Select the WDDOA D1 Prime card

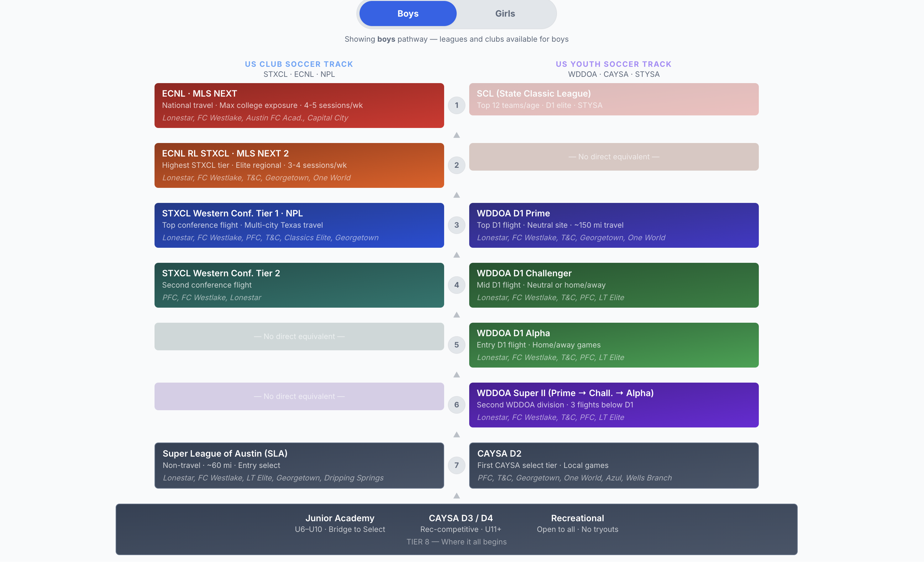pos(613,225)
